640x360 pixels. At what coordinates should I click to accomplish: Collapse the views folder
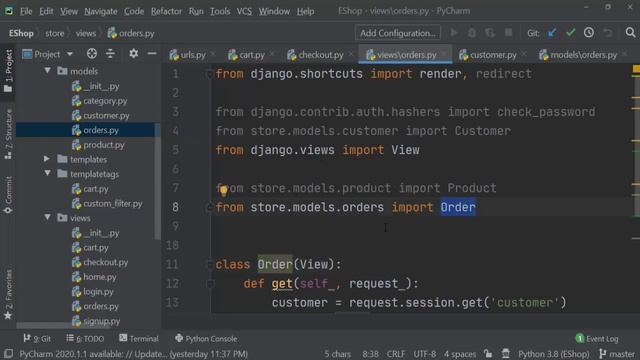click(x=47, y=218)
